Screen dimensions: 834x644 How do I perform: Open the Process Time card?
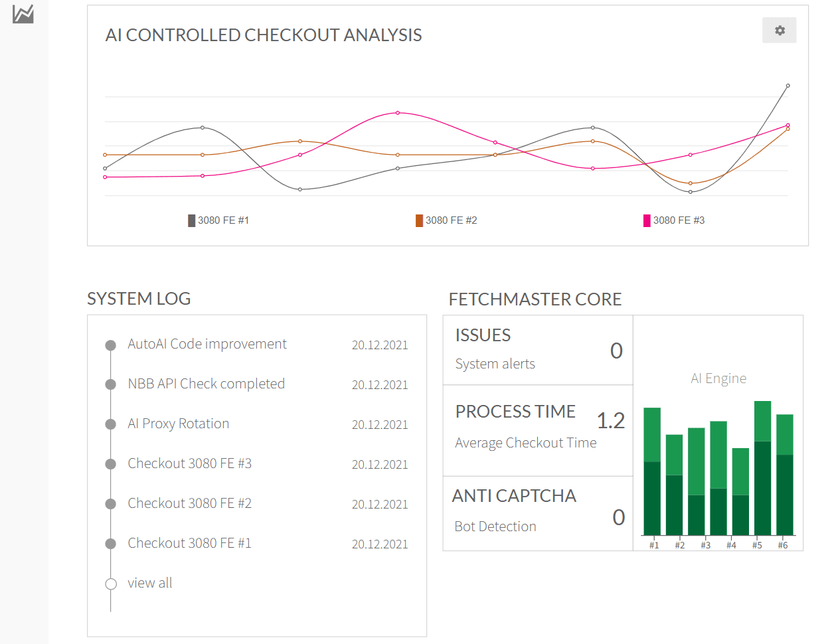click(538, 430)
